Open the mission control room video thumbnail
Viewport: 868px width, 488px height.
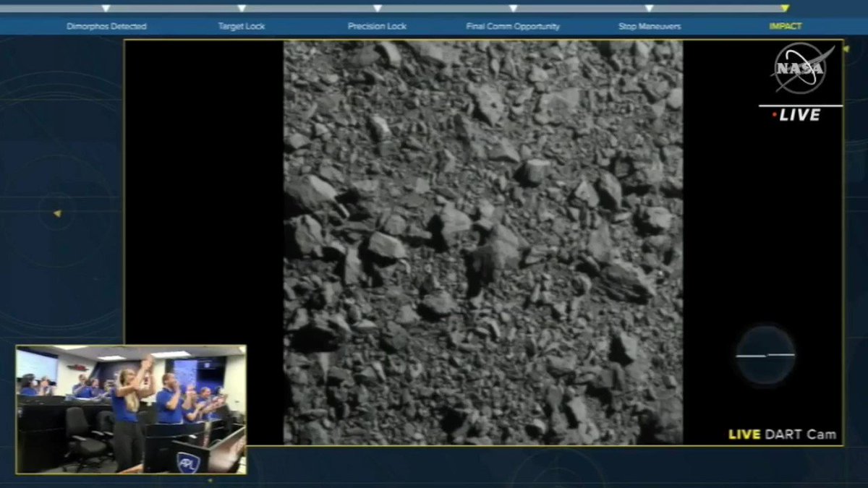click(131, 409)
